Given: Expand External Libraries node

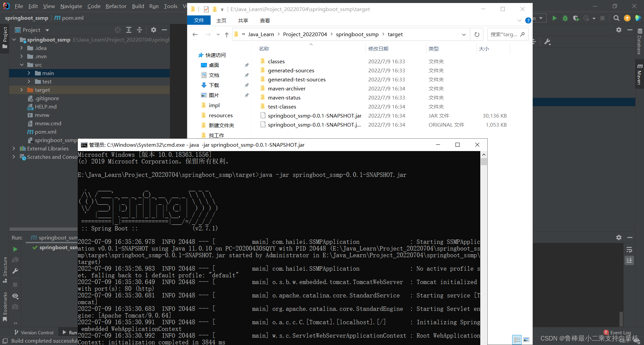Looking at the screenshot, I should click(14, 148).
